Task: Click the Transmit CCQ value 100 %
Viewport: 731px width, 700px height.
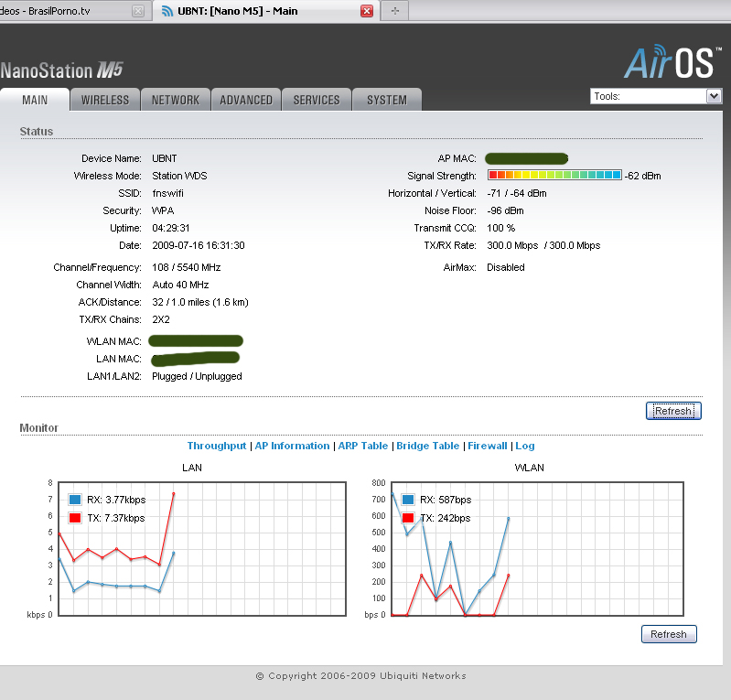Action: [x=500, y=228]
